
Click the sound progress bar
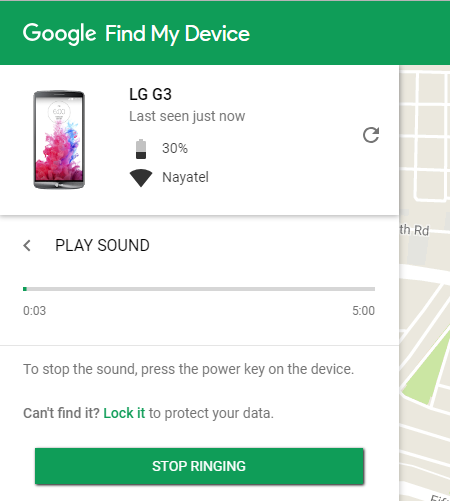coord(199,289)
